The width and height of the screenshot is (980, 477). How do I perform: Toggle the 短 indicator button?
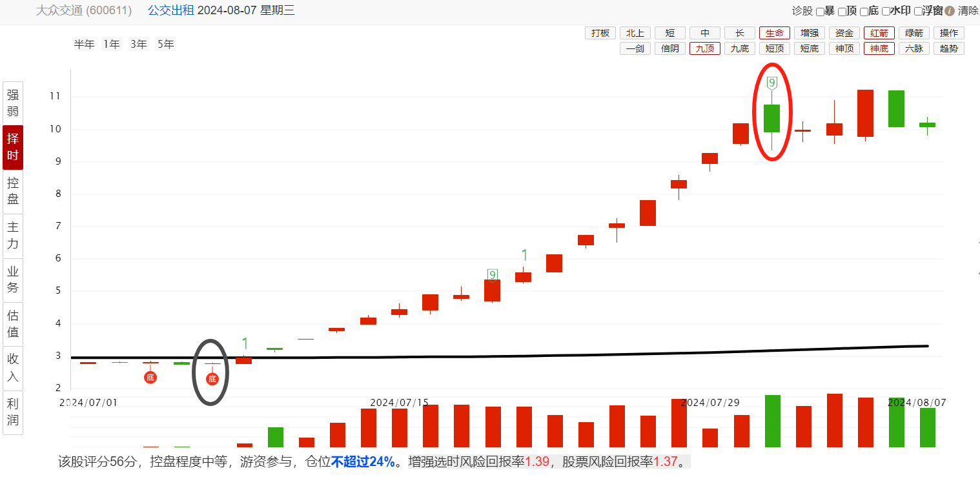(x=670, y=33)
